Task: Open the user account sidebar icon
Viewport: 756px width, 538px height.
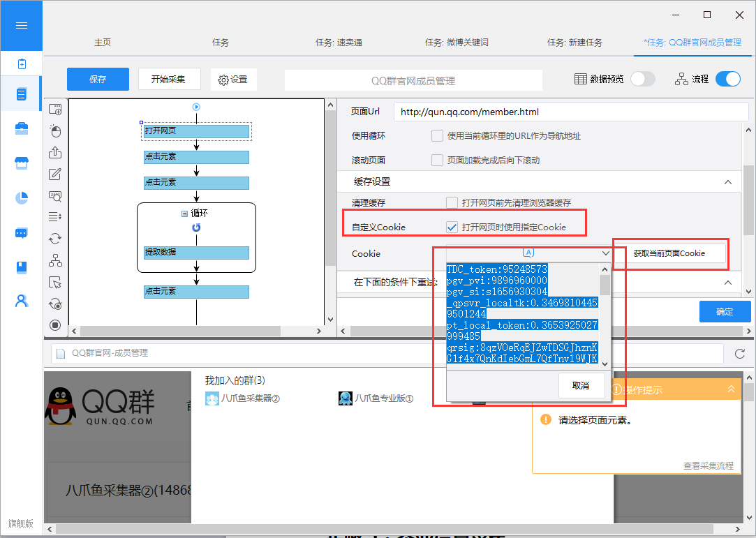Action: (22, 301)
